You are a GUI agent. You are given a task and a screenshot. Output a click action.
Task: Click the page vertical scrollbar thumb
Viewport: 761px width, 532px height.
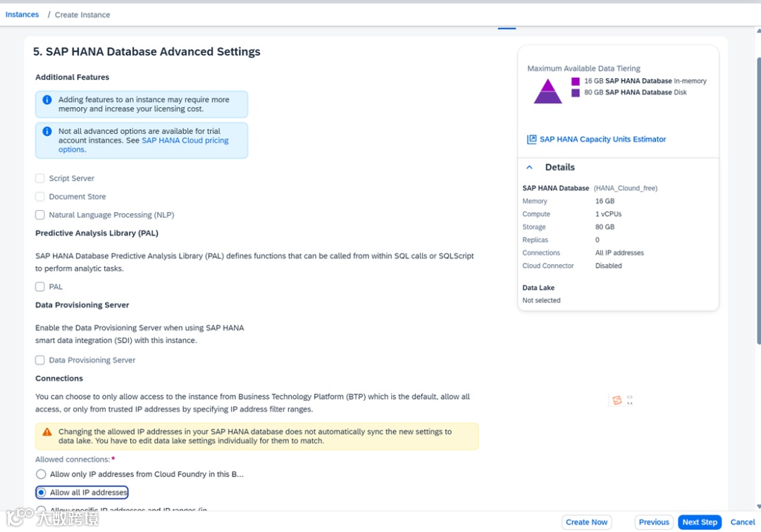click(759, 201)
